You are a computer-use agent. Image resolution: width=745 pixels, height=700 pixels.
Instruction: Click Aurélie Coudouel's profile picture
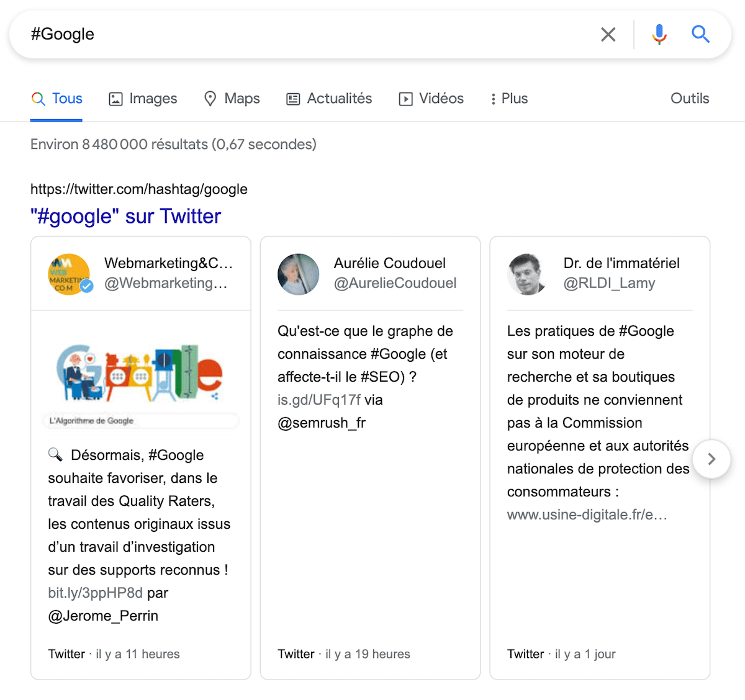point(298,274)
